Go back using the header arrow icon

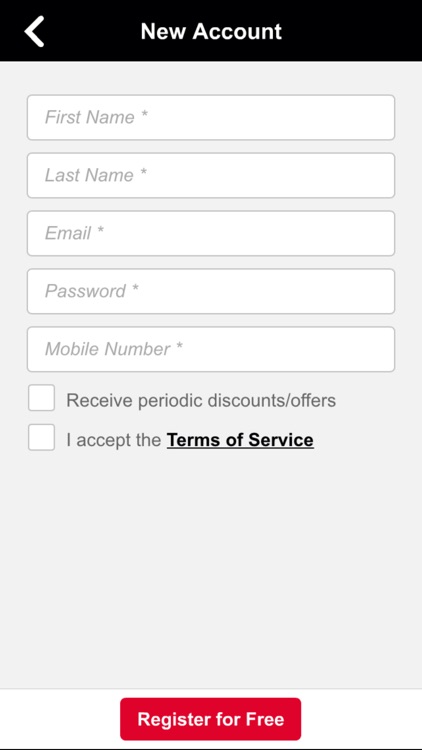tap(34, 31)
